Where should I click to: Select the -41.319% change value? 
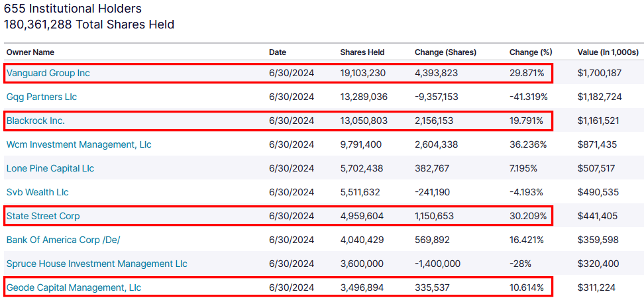click(x=528, y=97)
